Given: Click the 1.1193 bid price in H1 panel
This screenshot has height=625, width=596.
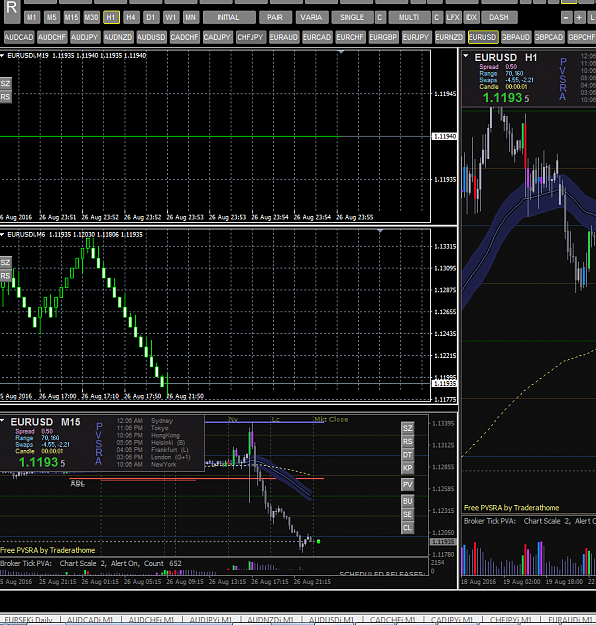Looking at the screenshot, I should tap(502, 98).
